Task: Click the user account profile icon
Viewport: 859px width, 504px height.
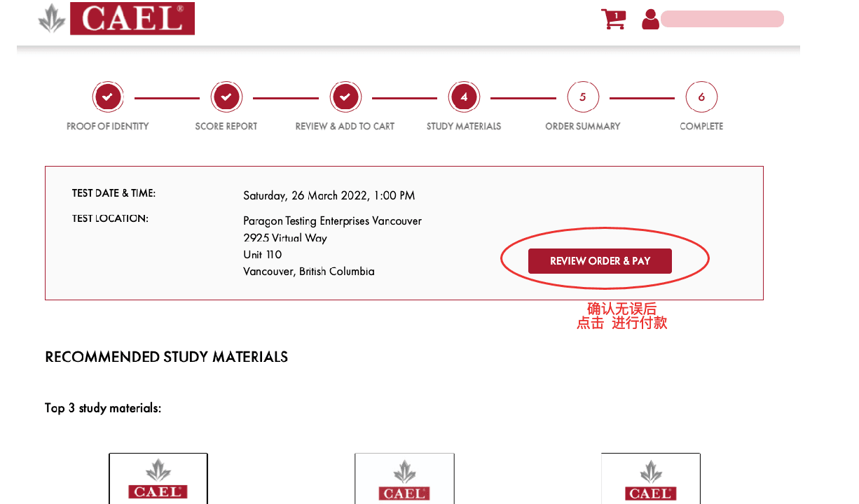Action: coord(650,19)
